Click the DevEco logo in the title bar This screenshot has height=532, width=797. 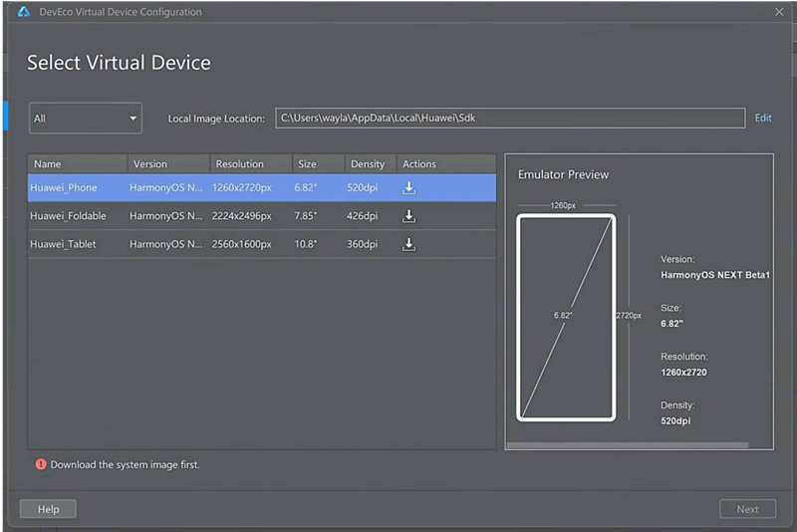pos(24,11)
